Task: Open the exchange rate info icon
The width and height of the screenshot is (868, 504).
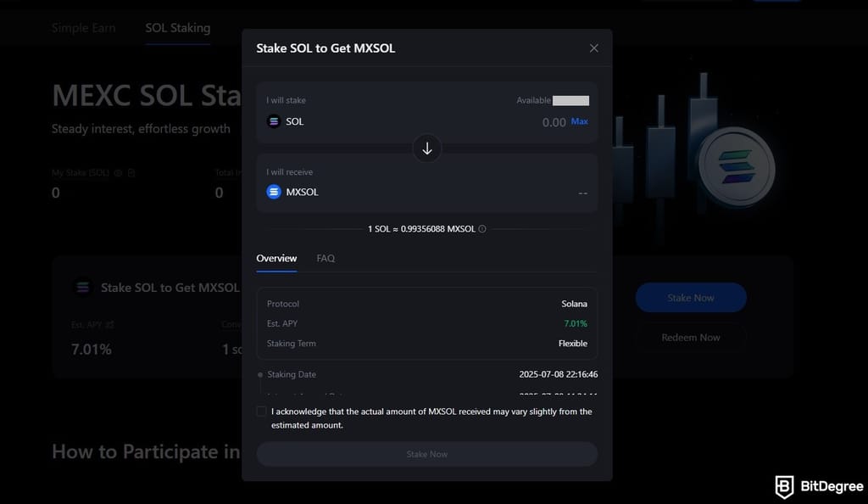Action: pyautogui.click(x=482, y=229)
